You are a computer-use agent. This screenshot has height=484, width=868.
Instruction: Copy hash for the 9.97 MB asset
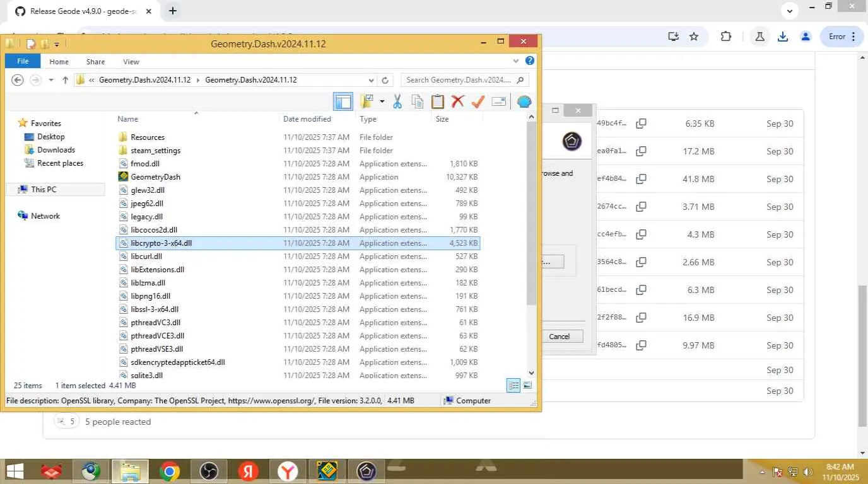point(641,345)
